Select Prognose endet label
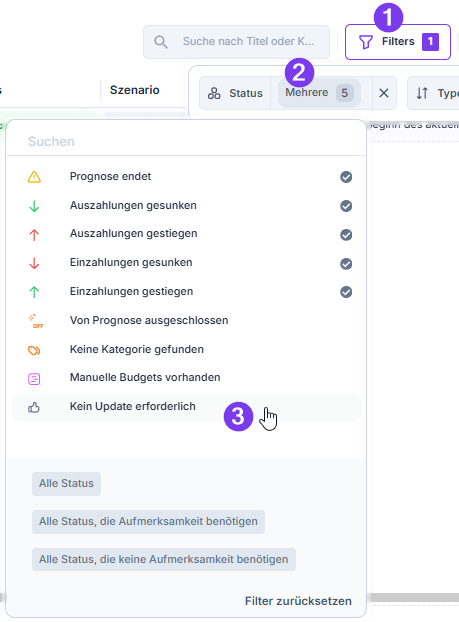Viewport: 459px width, 622px height. tap(110, 177)
